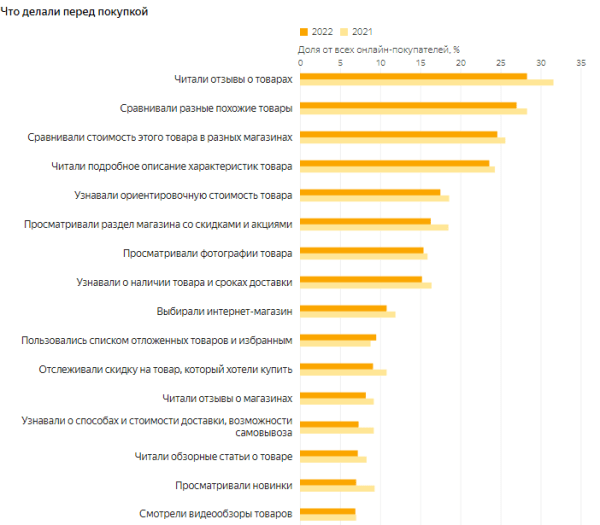This screenshot has width=600, height=525.
Task: Click the label "Пользовались списком отложенных товаров и избранным"
Action: click(x=157, y=340)
